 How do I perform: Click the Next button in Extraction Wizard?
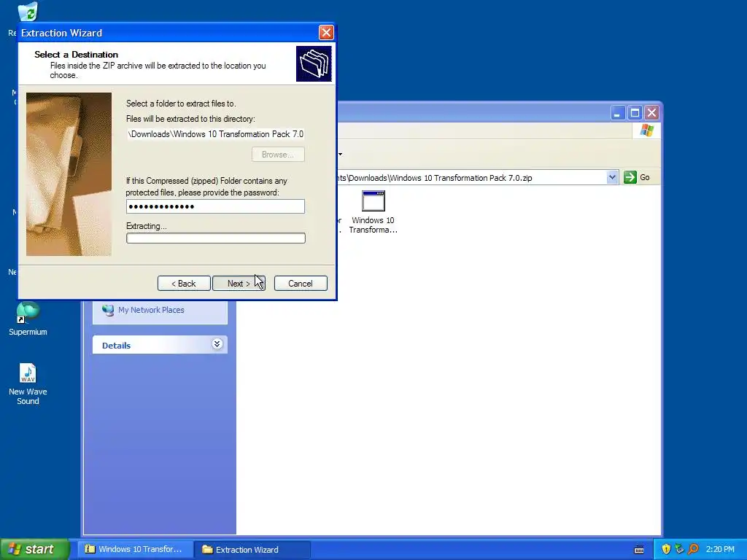pyautogui.click(x=239, y=284)
